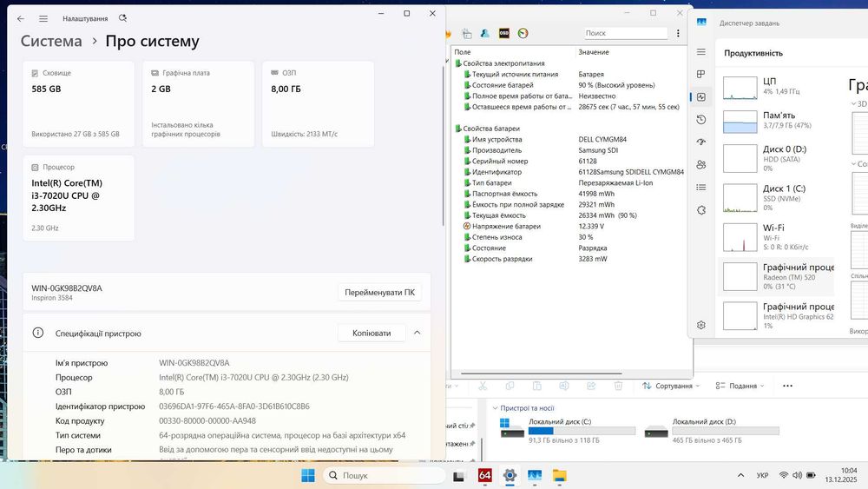Open Startup apps icon in Task Manager sidebar
Viewport: 868px width, 489px height.
701,142
